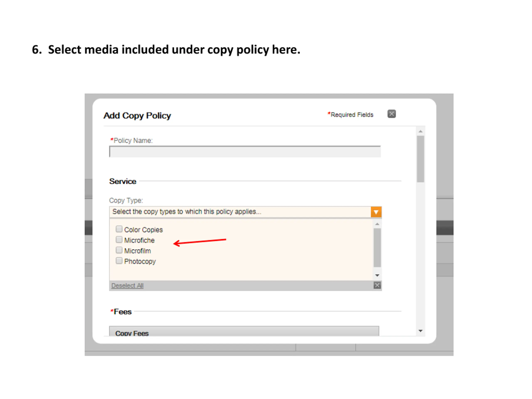Click the dialog scrollbar up arrow
The image size is (532, 399).
pos(420,131)
